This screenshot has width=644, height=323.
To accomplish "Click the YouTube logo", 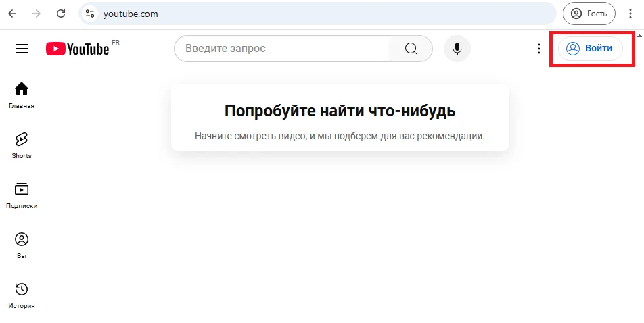I will click(78, 49).
